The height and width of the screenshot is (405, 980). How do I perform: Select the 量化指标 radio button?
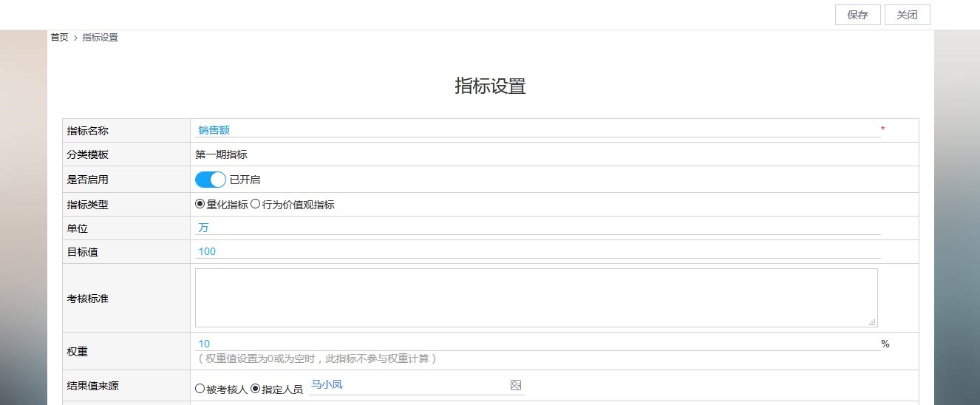coord(200,205)
